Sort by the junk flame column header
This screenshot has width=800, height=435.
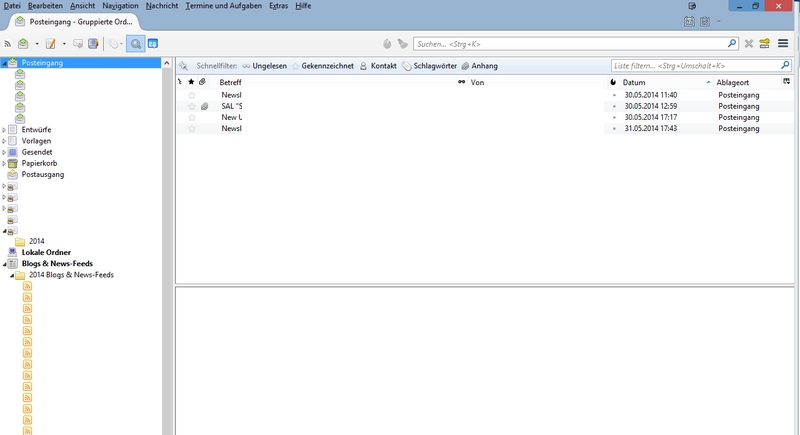pos(613,82)
